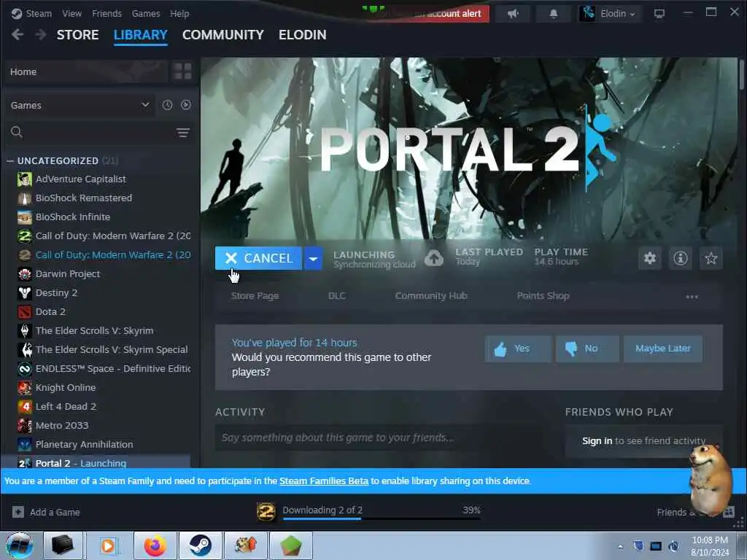Image resolution: width=747 pixels, height=560 pixels.
Task: Open the Friends menu
Action: pyautogui.click(x=107, y=13)
